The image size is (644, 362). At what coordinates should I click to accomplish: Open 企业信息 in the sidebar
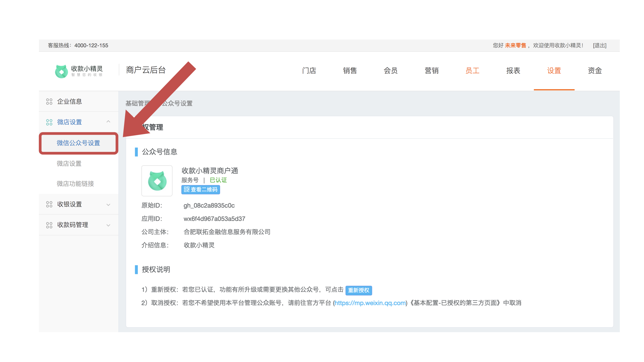[x=69, y=102]
